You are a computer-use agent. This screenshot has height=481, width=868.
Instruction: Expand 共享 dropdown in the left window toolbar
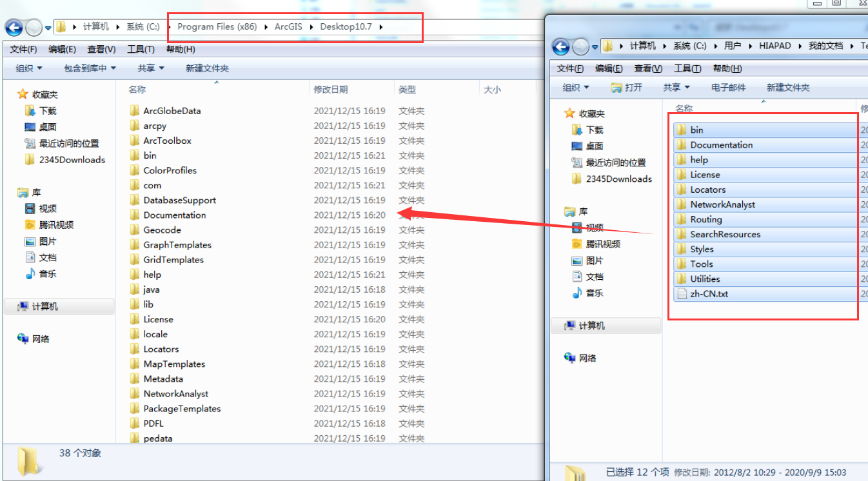151,68
